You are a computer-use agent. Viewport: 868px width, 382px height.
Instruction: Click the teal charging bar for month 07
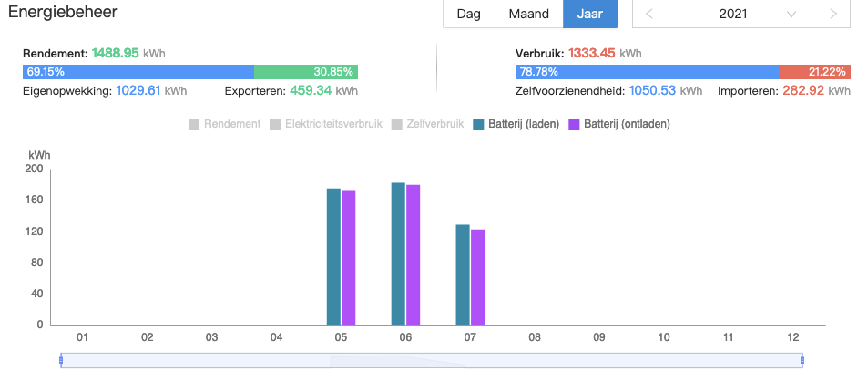463,274
